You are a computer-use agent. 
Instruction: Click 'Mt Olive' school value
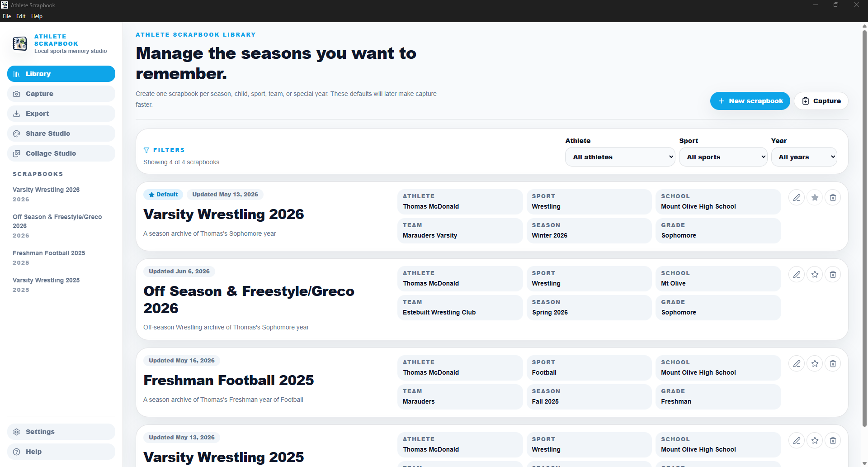pyautogui.click(x=673, y=283)
